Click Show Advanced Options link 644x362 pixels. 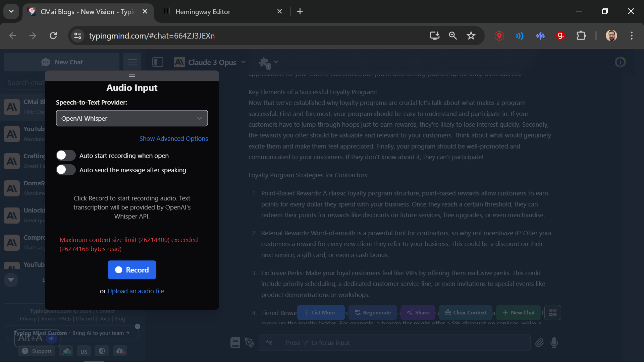pyautogui.click(x=174, y=138)
